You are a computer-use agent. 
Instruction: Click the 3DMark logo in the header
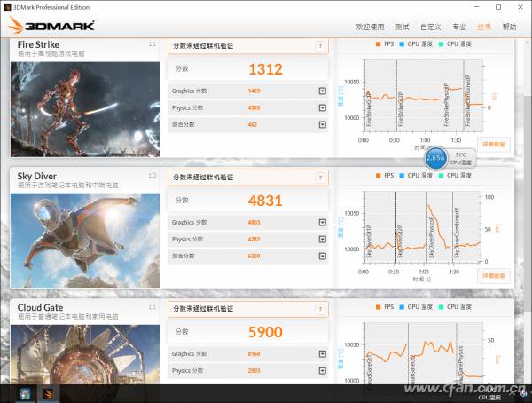(51, 25)
